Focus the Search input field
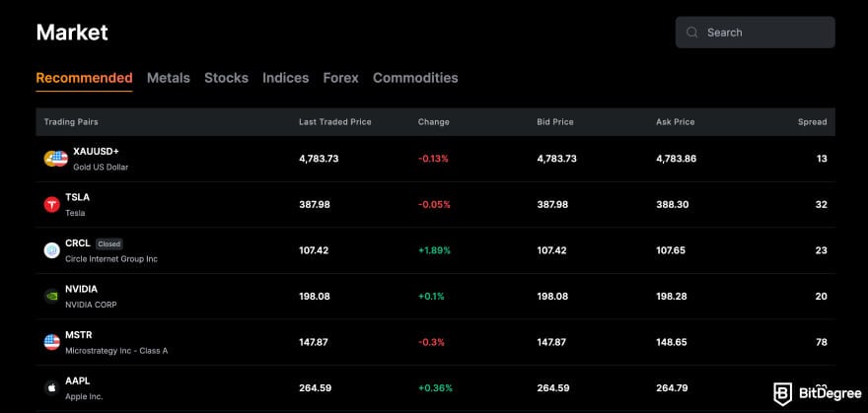The image size is (868, 413). point(756,33)
